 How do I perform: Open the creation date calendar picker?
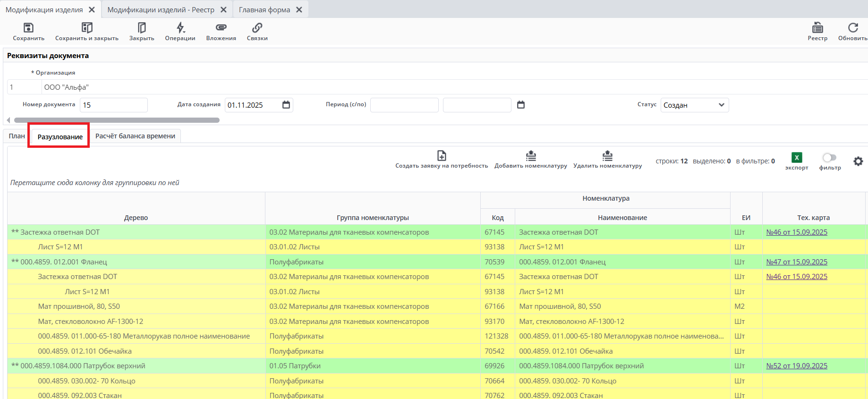coord(286,105)
